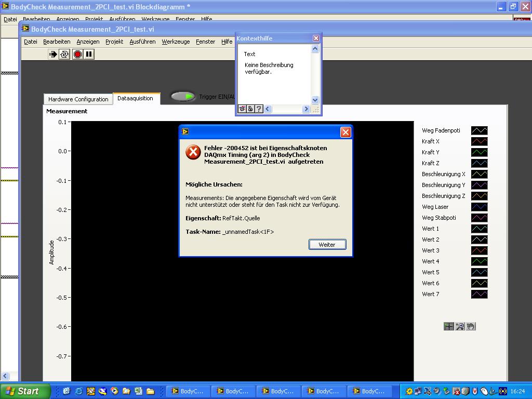Click Kontexthilfe horizontal scroll right arrow
Image resolution: width=532 pixels, height=399 pixels.
(306, 109)
